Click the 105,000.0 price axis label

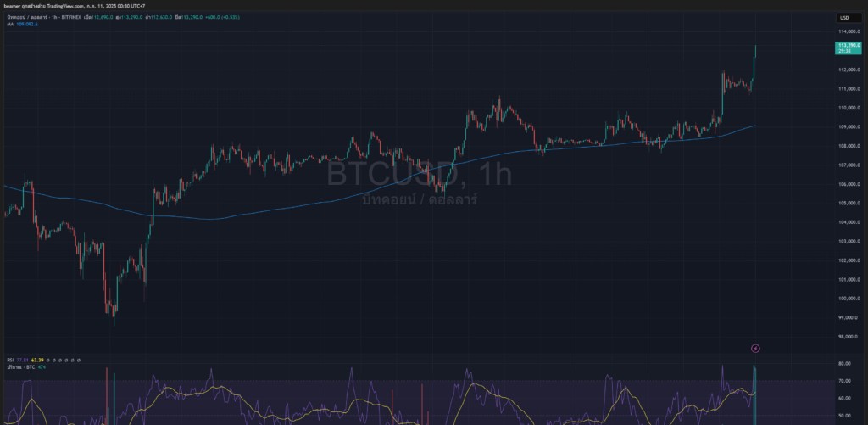[x=849, y=204]
